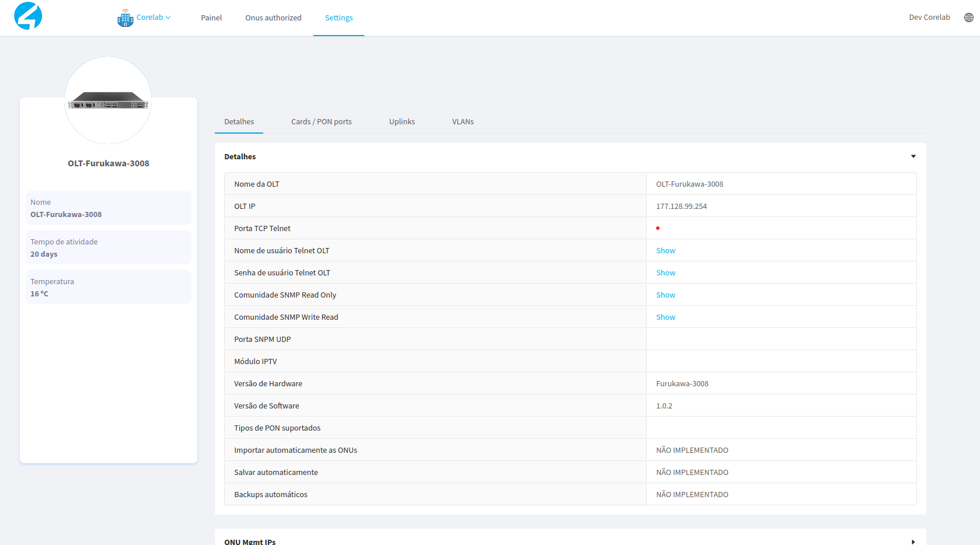Reveal the SNMP Read Only community
The image size is (980, 545).
(665, 295)
